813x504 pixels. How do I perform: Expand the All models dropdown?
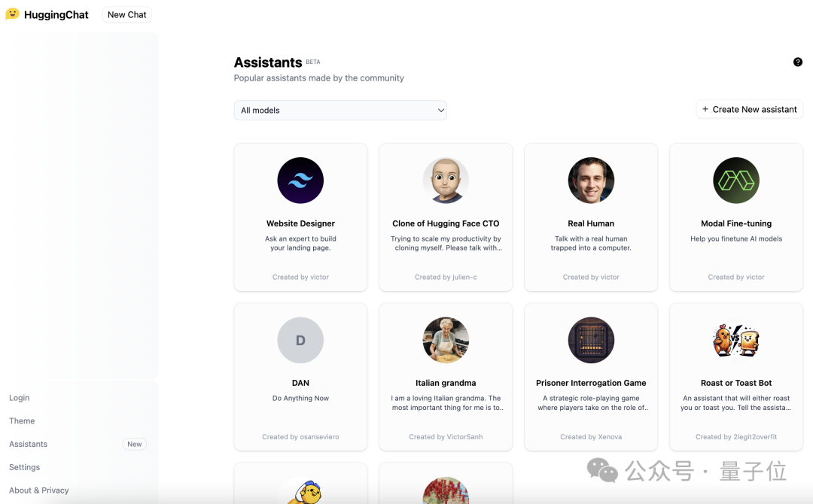tap(340, 111)
